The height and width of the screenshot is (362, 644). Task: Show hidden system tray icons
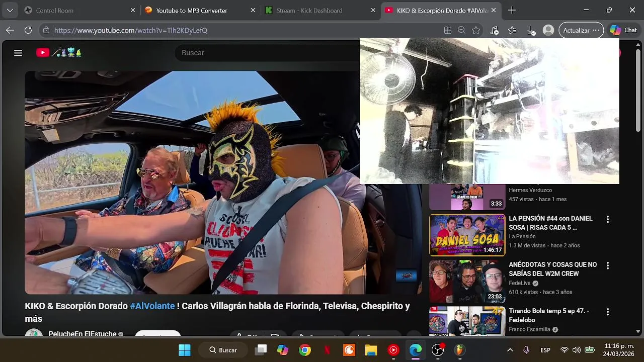pos(510,350)
